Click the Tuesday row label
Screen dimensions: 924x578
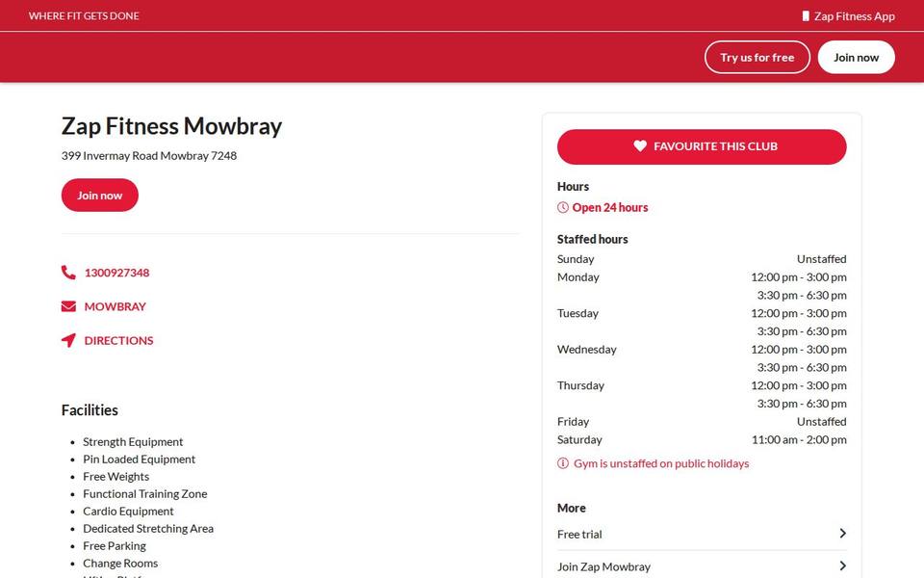(577, 313)
